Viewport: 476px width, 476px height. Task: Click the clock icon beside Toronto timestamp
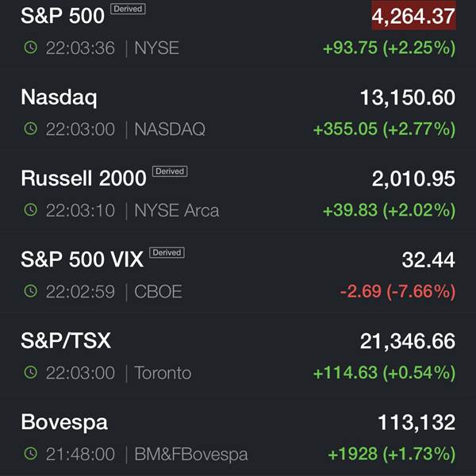click(x=31, y=372)
